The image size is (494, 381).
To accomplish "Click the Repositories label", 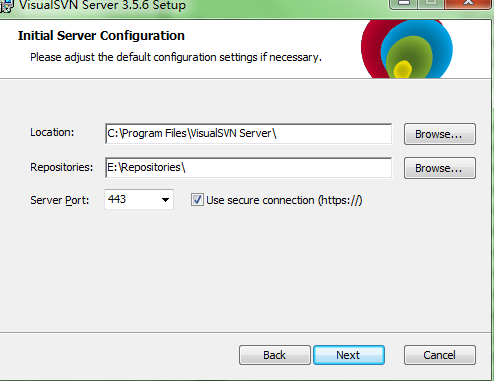I will (61, 167).
